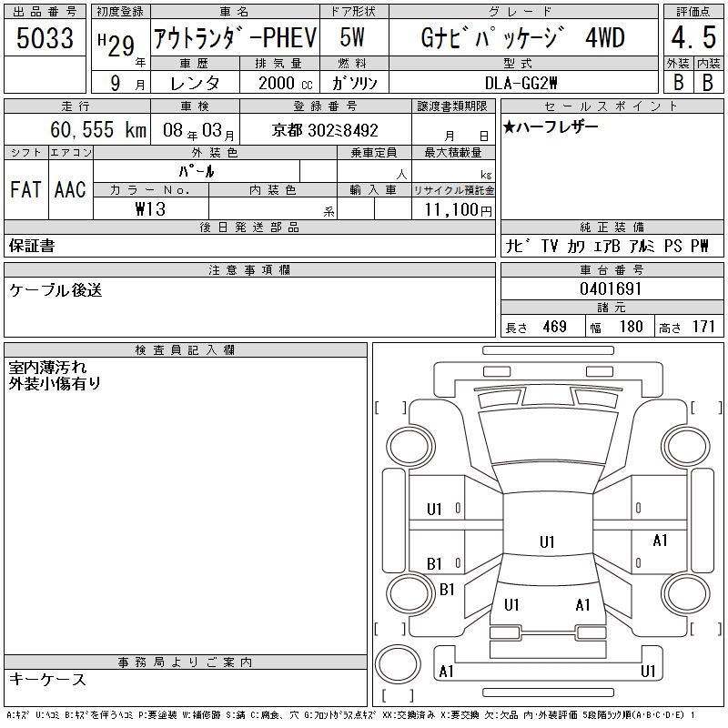Select the registration number "京都 302ミ8492"
The width and height of the screenshot is (728, 728).
(x=325, y=130)
